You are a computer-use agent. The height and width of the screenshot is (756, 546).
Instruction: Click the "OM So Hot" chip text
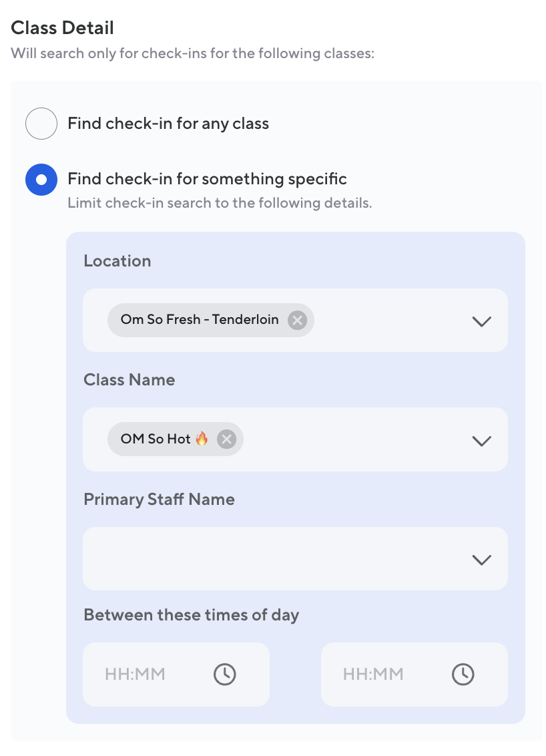pyautogui.click(x=156, y=439)
